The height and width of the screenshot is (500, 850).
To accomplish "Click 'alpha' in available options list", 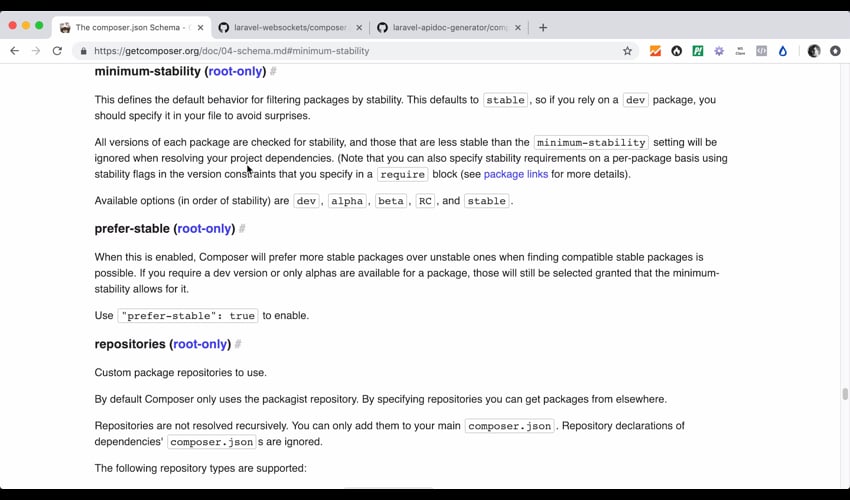I will (347, 201).
